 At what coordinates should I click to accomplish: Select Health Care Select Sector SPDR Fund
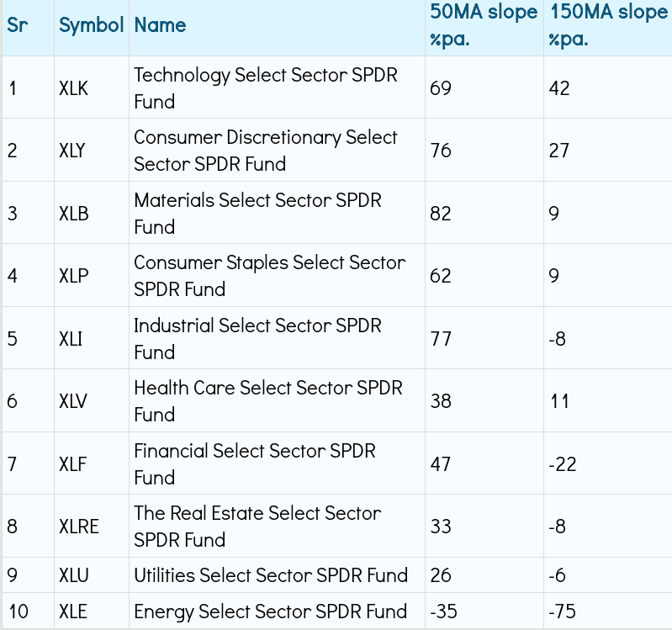pyautogui.click(x=268, y=401)
